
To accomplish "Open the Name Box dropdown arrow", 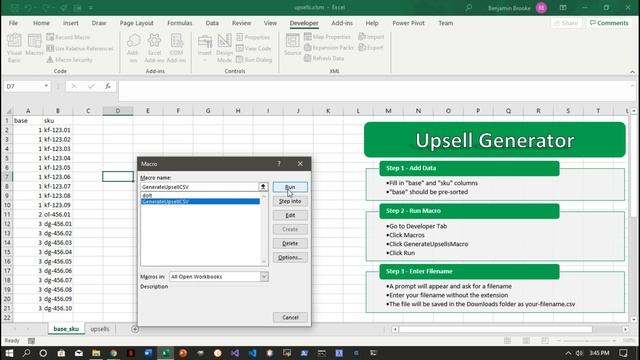I will pyautogui.click(x=46, y=86).
